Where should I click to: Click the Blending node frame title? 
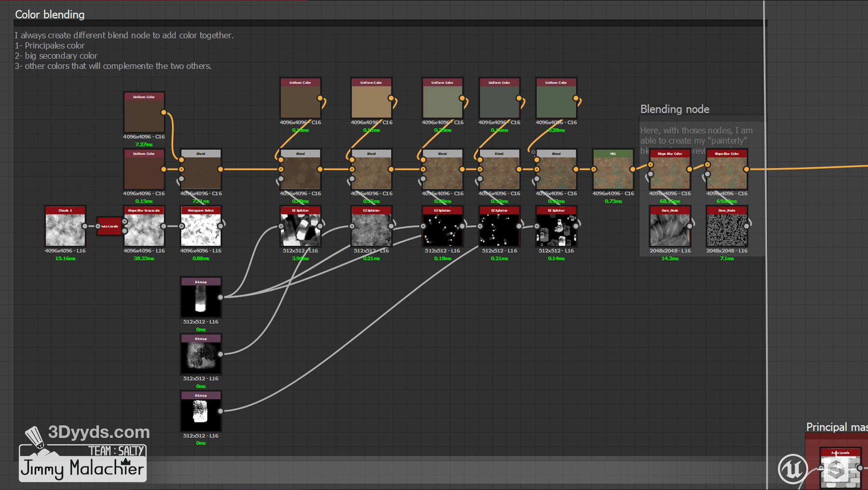coord(674,109)
